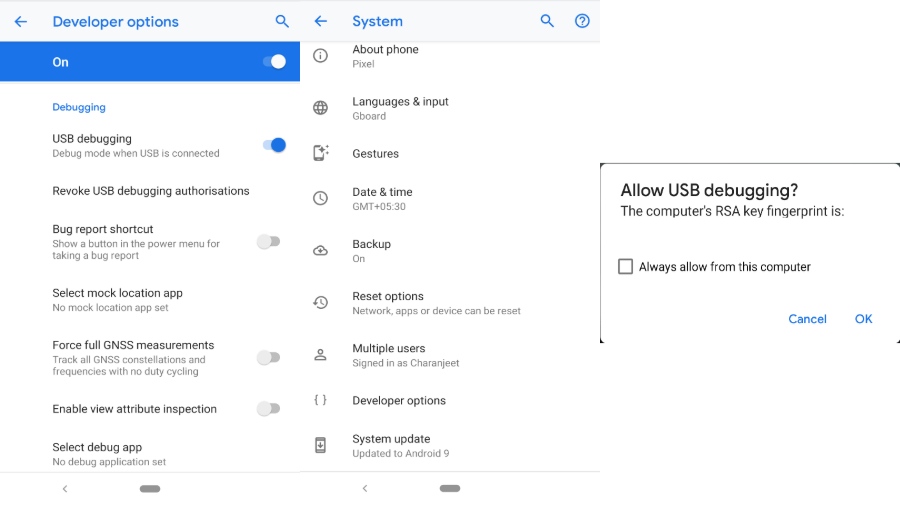Toggle Force full GNSS measurements on
The height and width of the screenshot is (506, 900).
click(268, 357)
